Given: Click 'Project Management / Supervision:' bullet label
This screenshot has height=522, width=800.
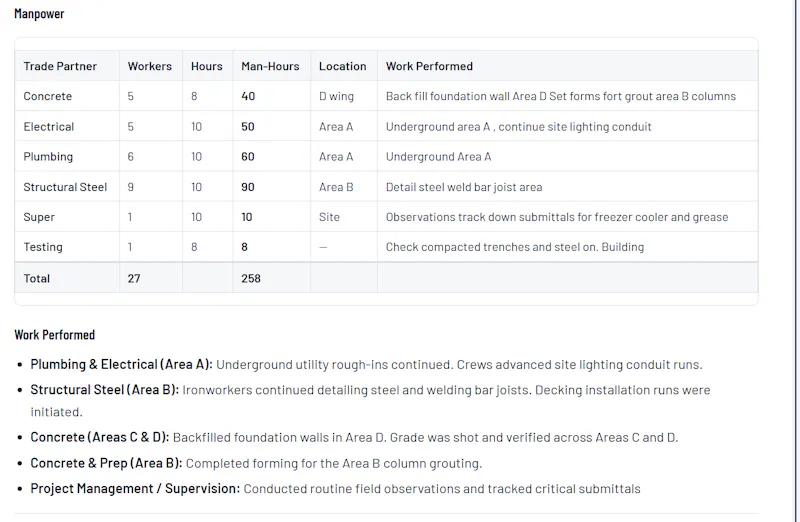Looking at the screenshot, I should (135, 489).
